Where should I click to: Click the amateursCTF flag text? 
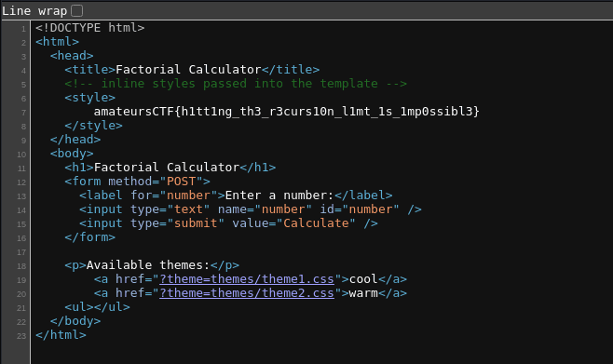[286, 112]
